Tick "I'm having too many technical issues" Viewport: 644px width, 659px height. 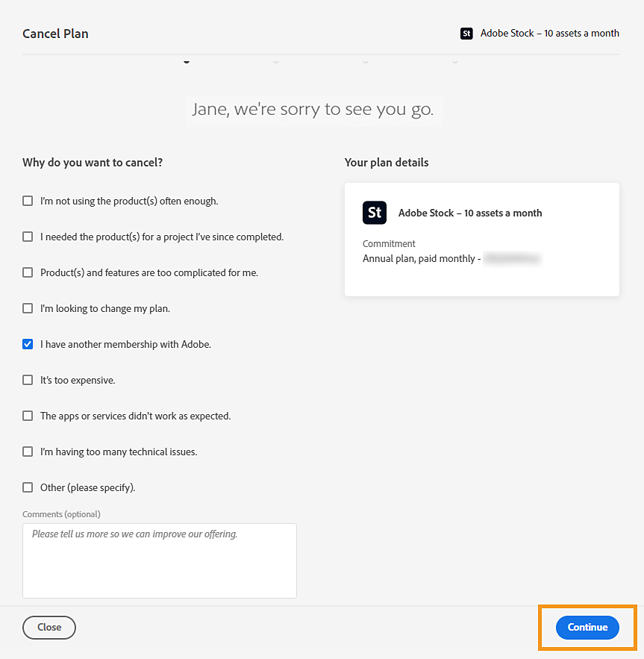(x=28, y=452)
